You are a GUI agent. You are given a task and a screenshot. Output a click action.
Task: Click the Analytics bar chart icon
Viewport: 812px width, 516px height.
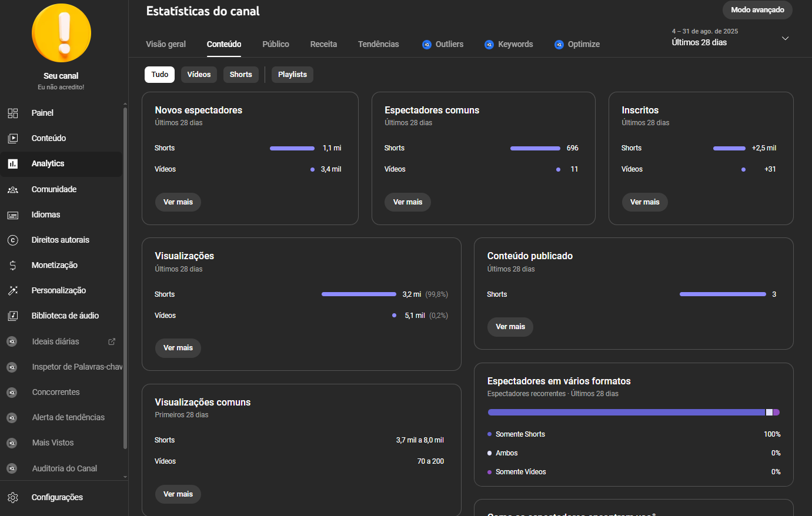pos(13,164)
